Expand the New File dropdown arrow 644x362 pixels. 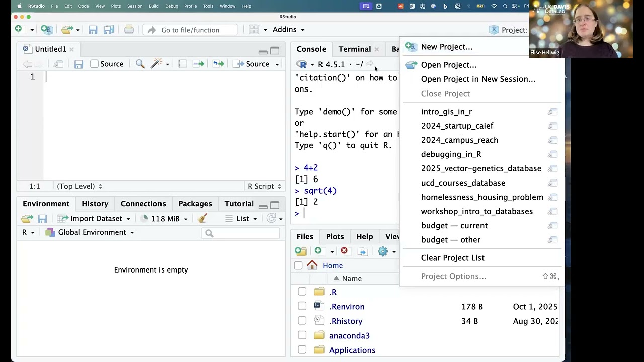[x=31, y=30]
